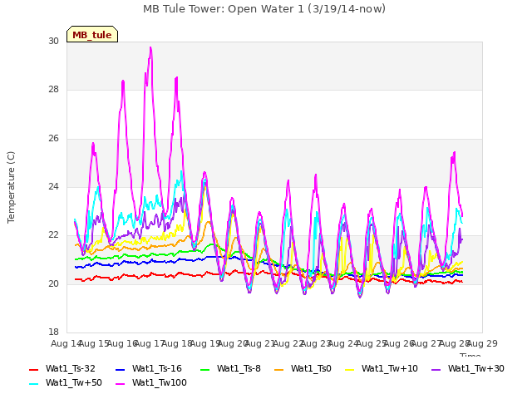Toggle the Wat1_Tw+10 legend entry
This screenshot has width=532, height=399.
point(381,368)
